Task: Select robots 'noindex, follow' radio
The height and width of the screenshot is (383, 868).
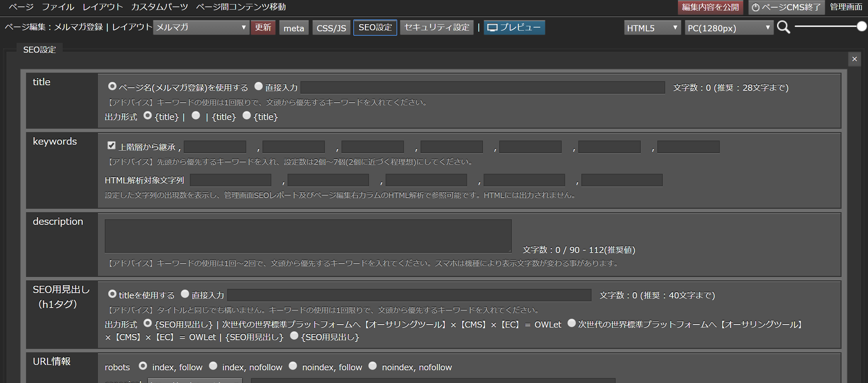Action: 293,366
